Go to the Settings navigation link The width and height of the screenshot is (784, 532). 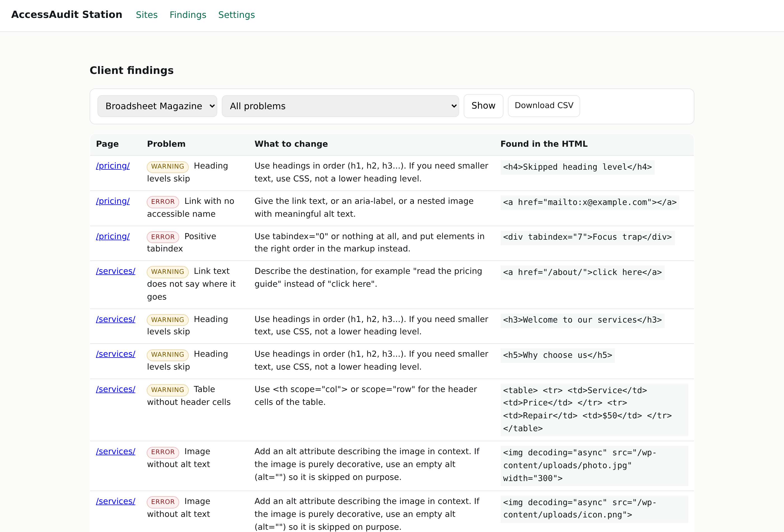(x=236, y=15)
